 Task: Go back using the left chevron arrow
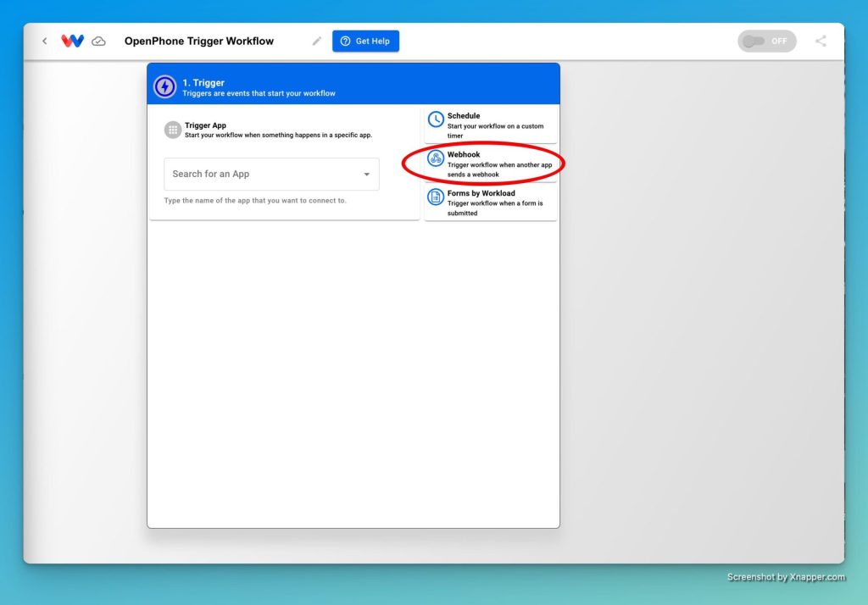pos(45,41)
